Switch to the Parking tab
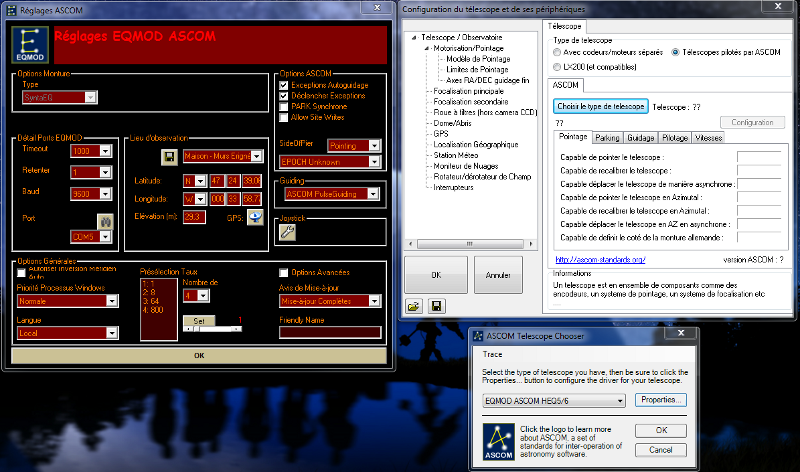 607,137
